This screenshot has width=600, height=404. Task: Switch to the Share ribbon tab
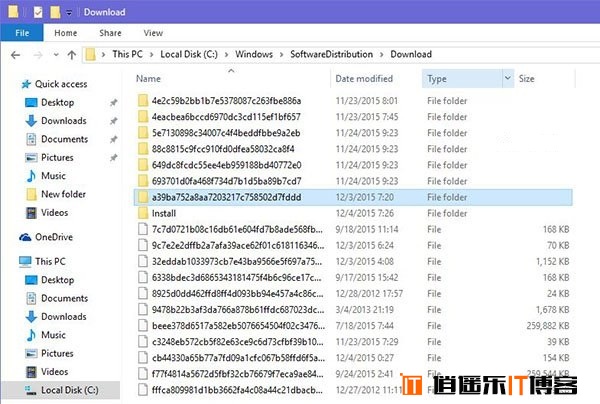point(110,33)
